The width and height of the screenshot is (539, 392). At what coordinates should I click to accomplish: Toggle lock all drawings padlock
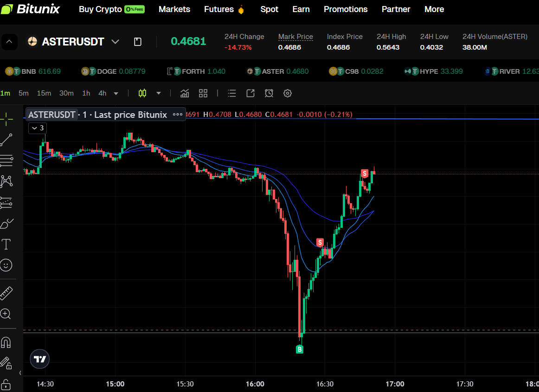coord(6,385)
